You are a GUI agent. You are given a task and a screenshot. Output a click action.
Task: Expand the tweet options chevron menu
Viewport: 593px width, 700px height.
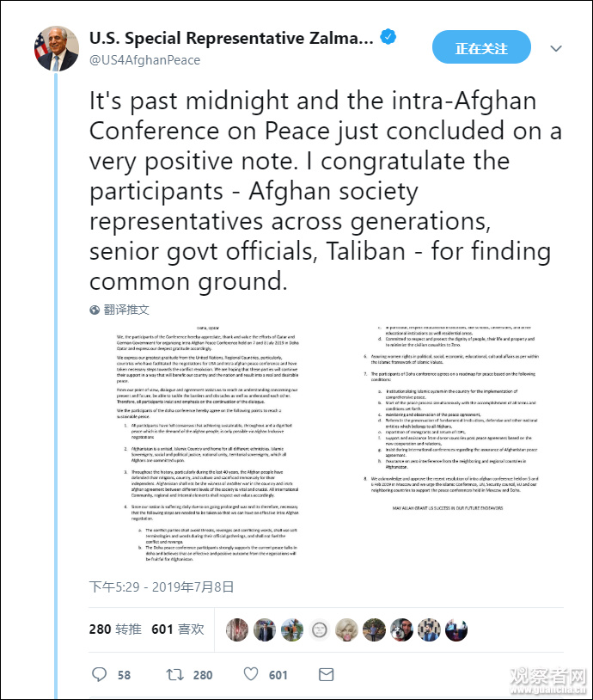pyautogui.click(x=559, y=48)
